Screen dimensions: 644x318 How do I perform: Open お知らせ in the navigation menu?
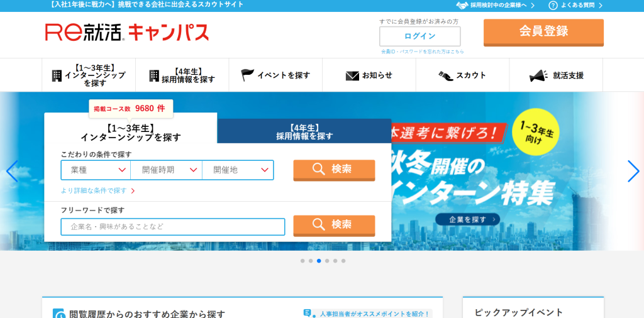(369, 75)
